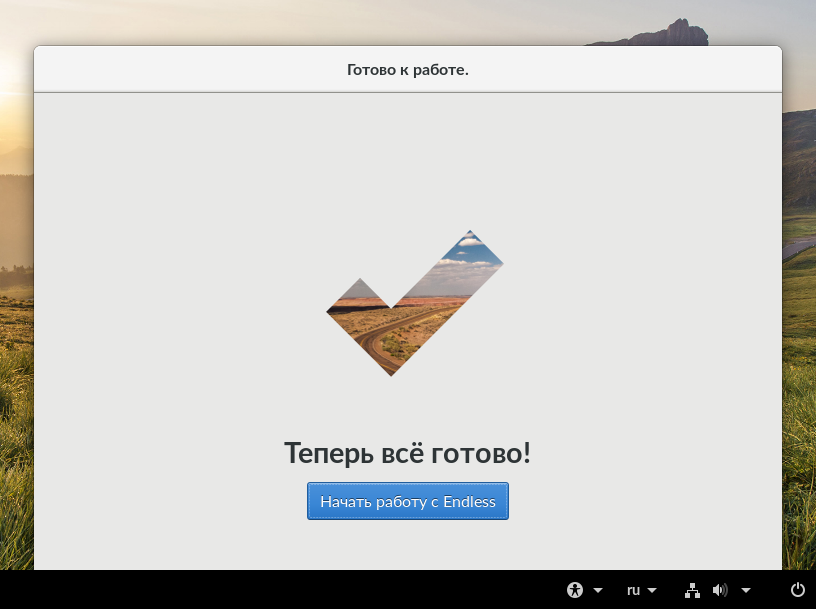Screen dimensions: 816x609
Task: Expand the arrow next to ru
Action: pyautogui.click(x=652, y=590)
